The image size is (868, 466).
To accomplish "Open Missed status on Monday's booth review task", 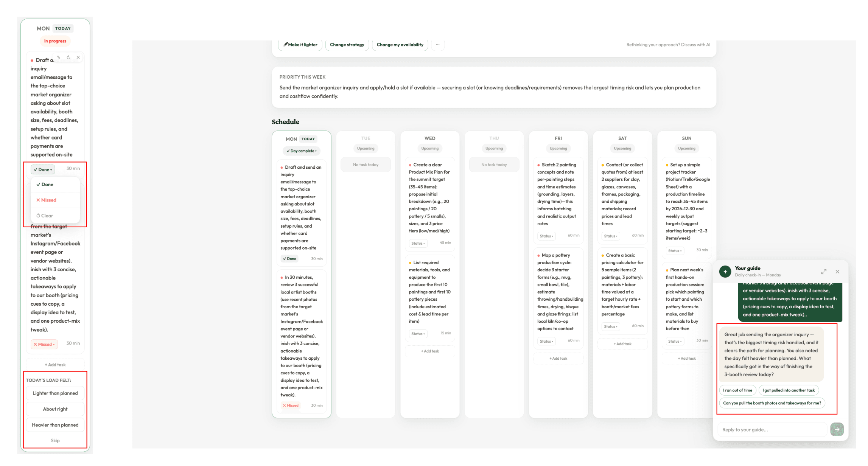I will click(291, 405).
